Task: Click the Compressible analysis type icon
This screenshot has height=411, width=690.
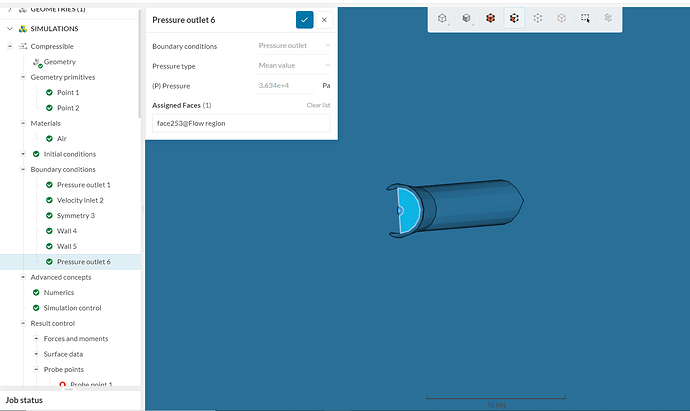Action: point(22,46)
